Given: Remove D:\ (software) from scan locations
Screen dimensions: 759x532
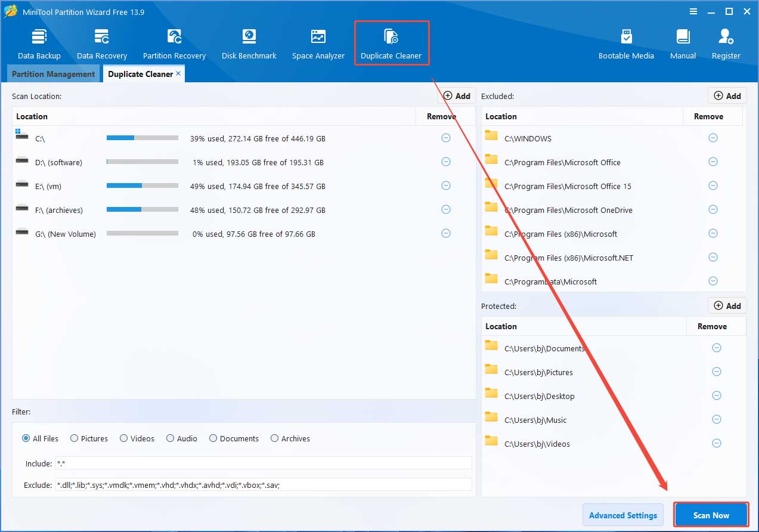Looking at the screenshot, I should coord(445,162).
